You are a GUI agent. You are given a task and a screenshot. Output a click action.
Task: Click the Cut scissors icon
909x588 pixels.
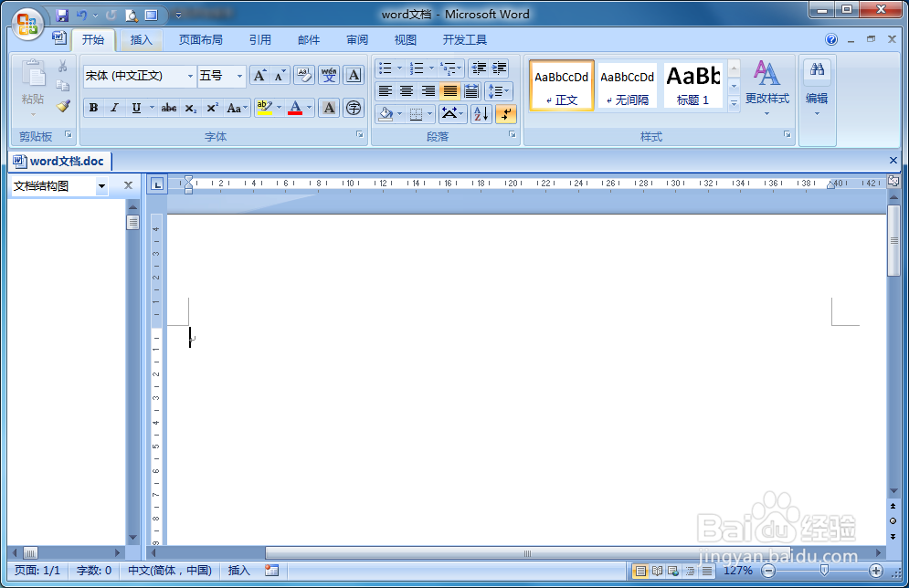coord(63,66)
